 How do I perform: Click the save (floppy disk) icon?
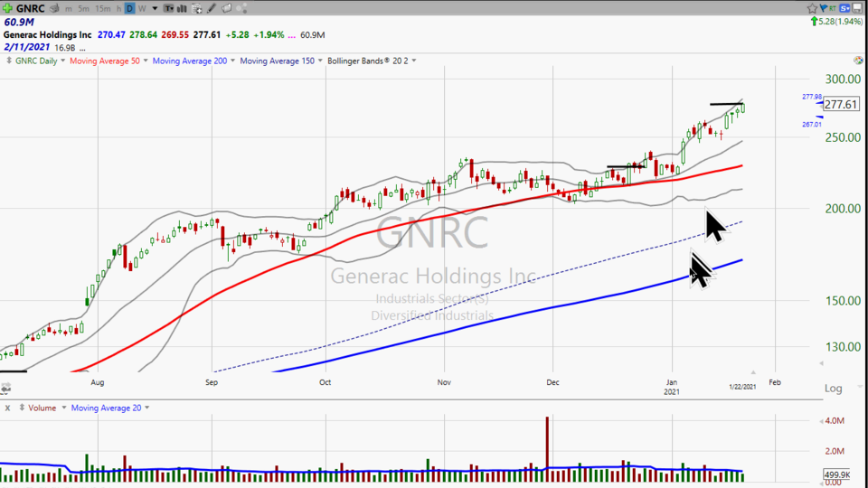(857, 8)
